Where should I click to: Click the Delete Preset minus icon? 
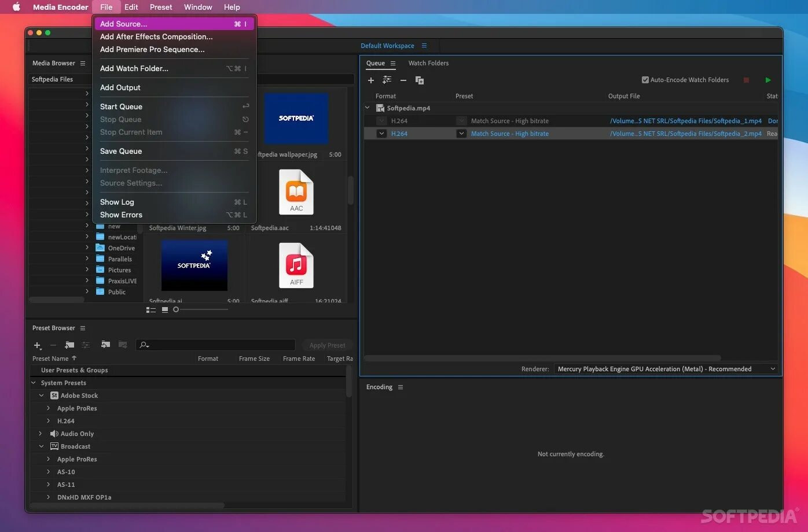[53, 345]
